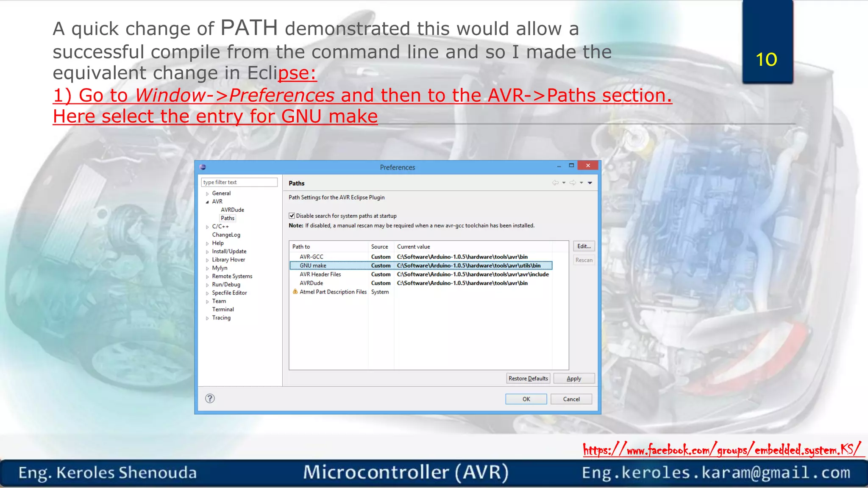Click the help question mark icon
This screenshot has height=488, width=868.
coord(210,398)
